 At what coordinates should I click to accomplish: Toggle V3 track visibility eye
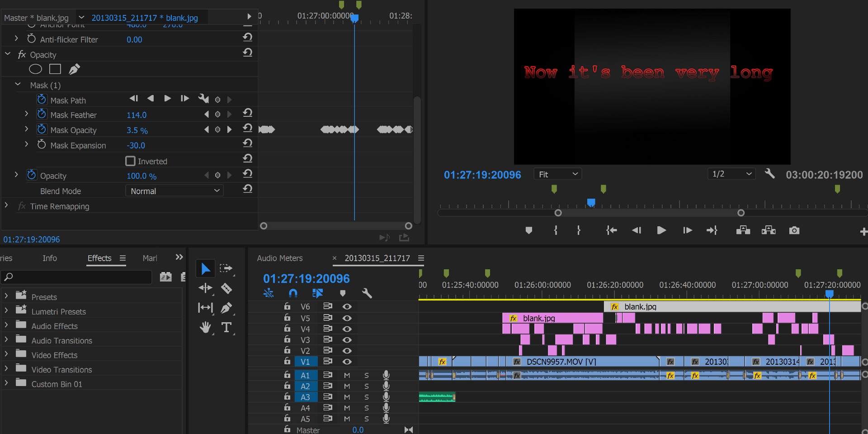(x=347, y=340)
